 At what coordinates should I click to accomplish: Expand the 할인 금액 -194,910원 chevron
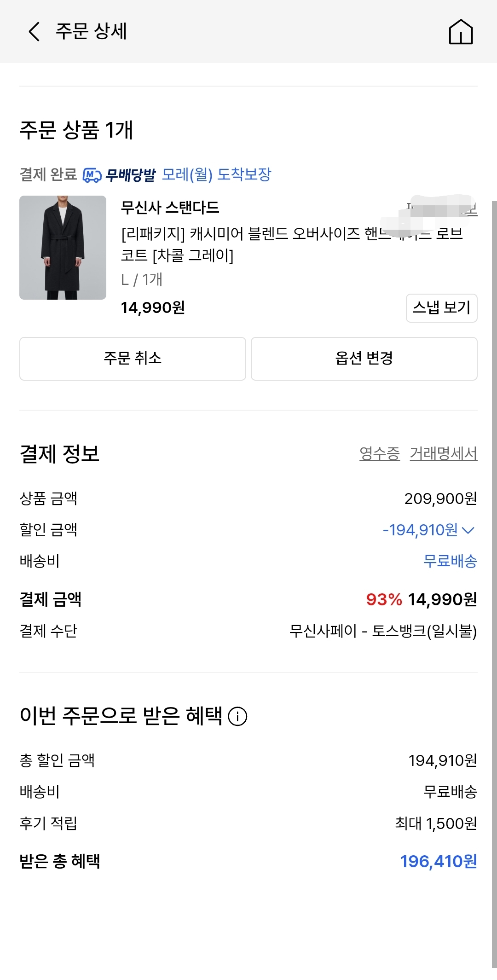click(x=468, y=530)
